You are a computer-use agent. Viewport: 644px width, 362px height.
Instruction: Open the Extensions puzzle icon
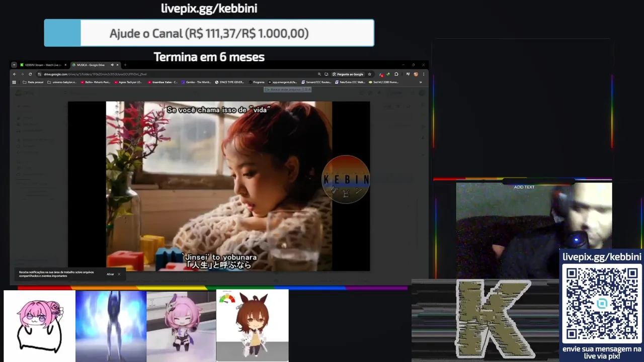pos(396,74)
